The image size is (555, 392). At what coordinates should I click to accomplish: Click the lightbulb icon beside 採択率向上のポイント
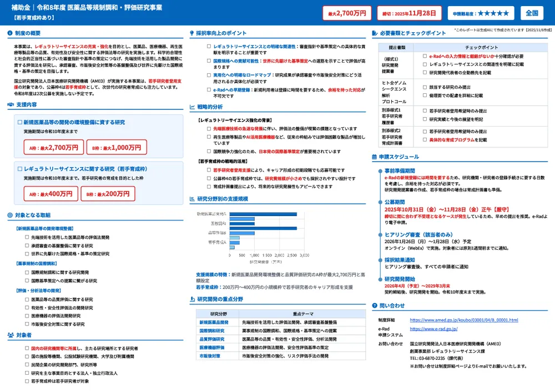click(192, 33)
